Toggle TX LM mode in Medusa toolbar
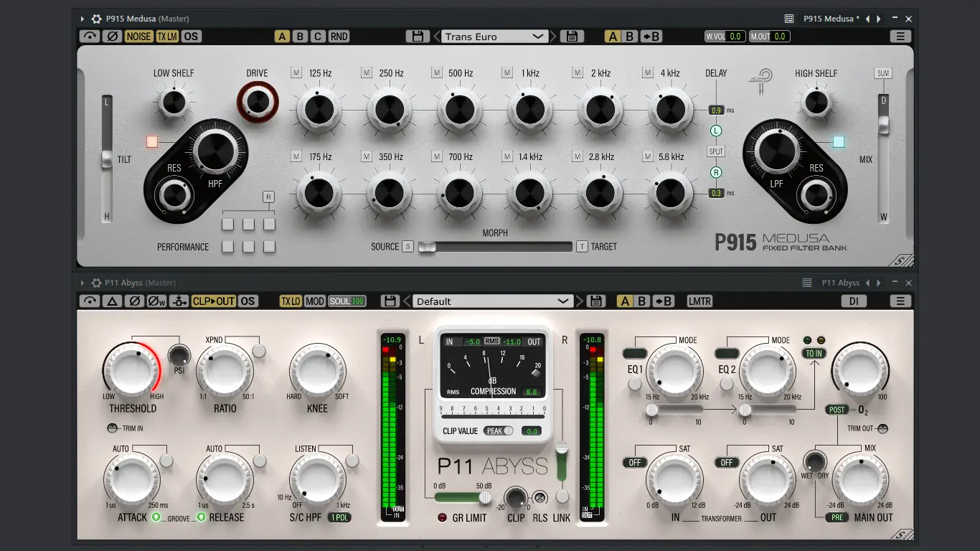The height and width of the screenshot is (551, 980). [x=167, y=37]
